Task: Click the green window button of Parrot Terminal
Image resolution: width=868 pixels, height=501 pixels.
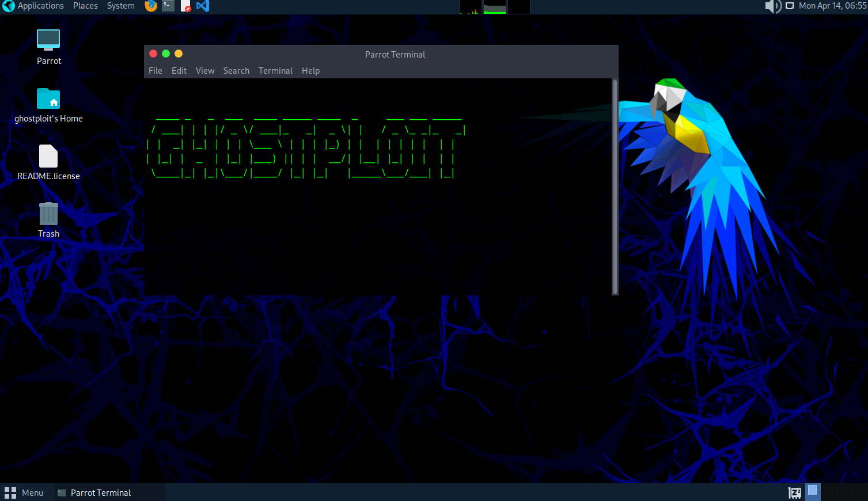Action: point(166,54)
